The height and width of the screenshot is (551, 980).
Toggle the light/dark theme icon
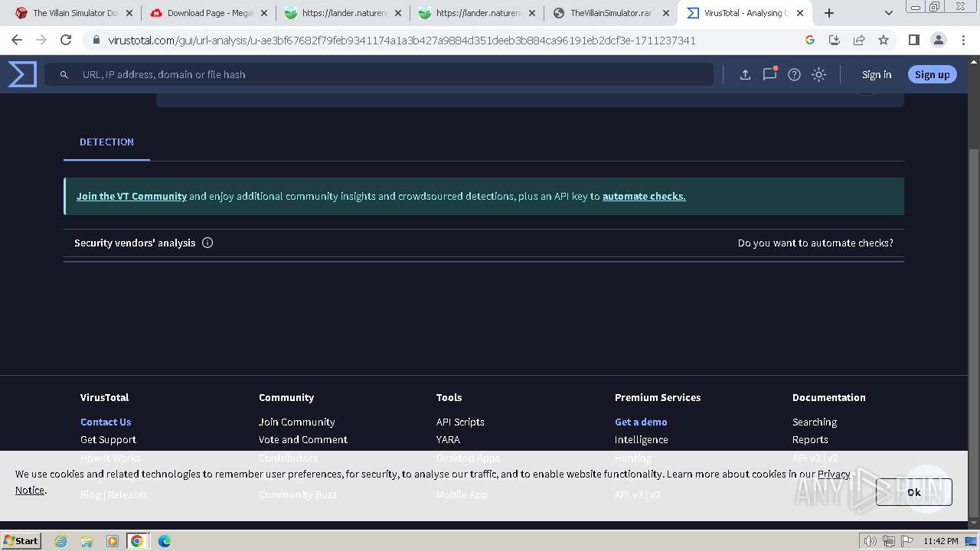point(818,74)
